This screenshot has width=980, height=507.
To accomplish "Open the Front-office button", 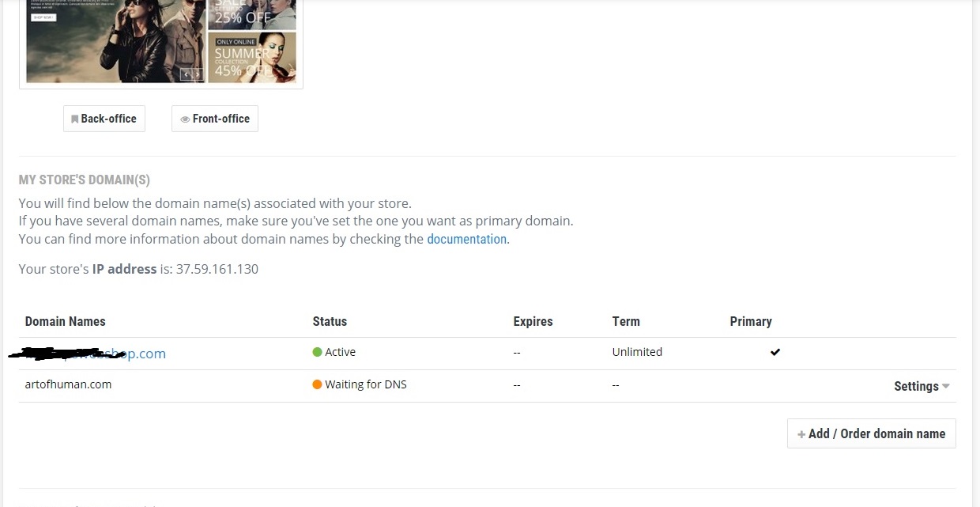I will point(215,119).
